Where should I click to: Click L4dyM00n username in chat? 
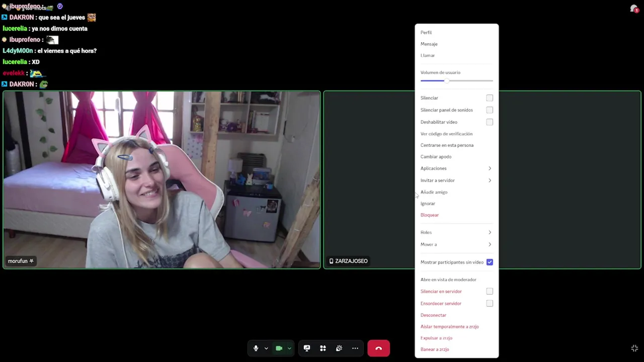pos(18,51)
